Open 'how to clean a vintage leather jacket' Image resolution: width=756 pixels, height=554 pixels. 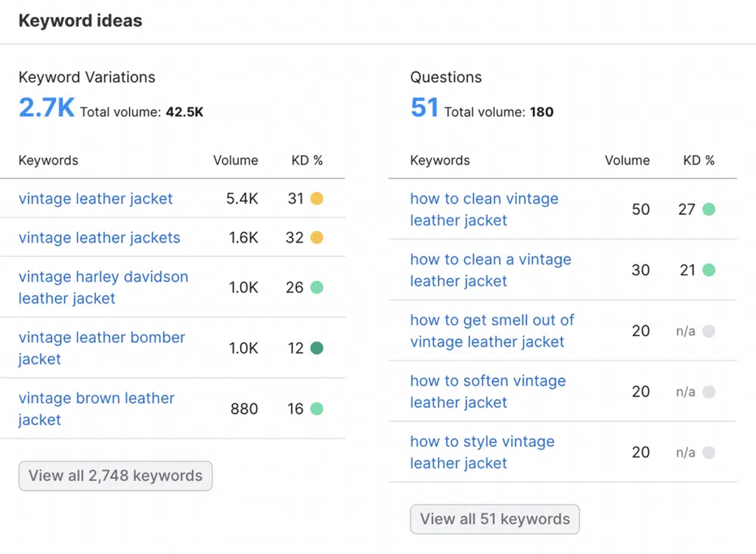point(489,270)
